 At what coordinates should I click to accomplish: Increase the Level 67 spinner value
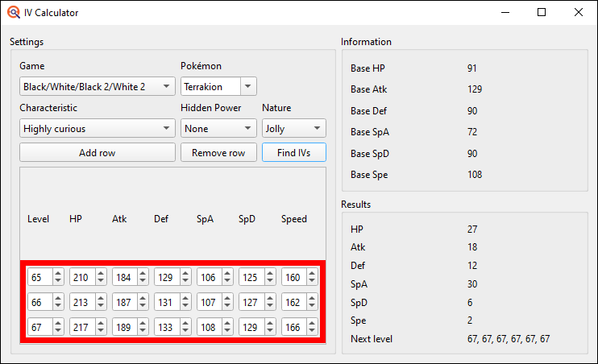click(58, 324)
